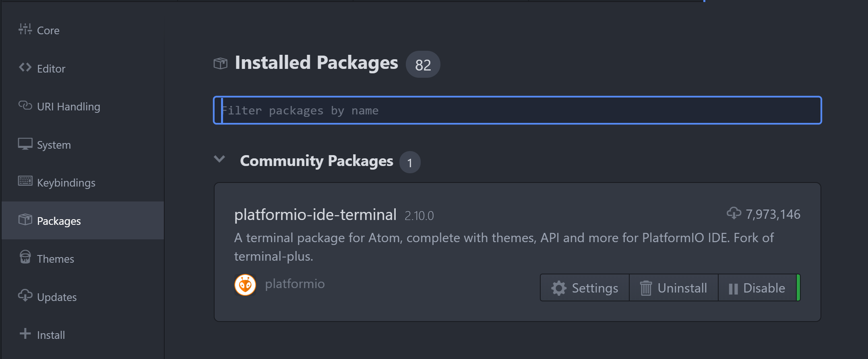Switch to the Themes settings panel
868x359 pixels.
(56, 259)
